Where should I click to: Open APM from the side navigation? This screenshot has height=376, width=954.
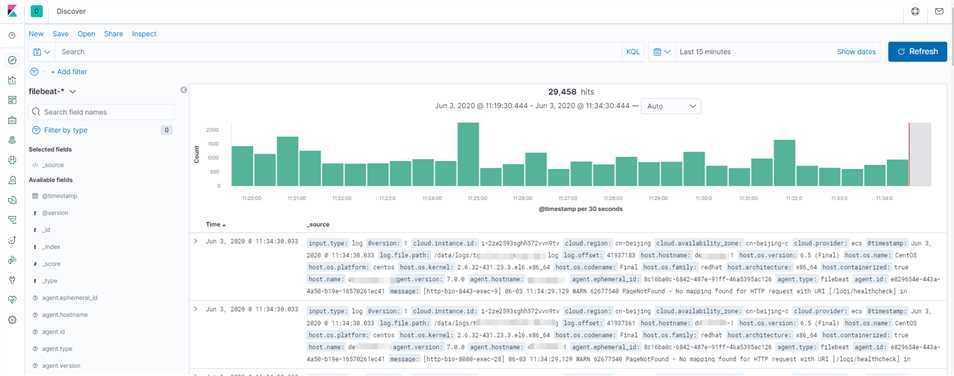click(12, 220)
